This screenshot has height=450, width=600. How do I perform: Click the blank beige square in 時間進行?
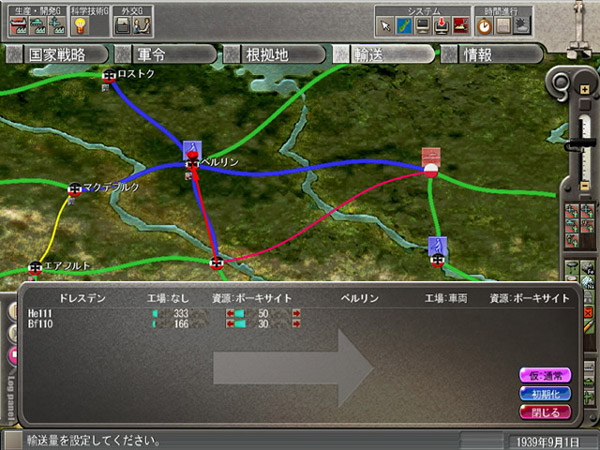[503, 26]
